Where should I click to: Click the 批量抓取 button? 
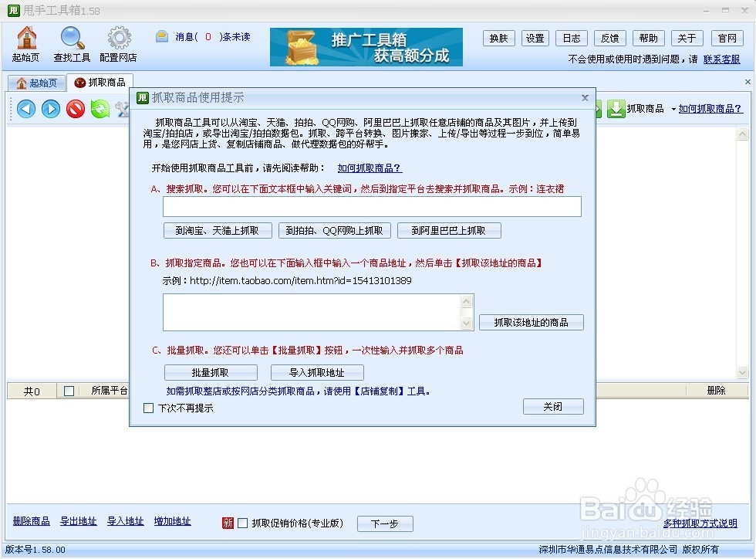pos(211,372)
